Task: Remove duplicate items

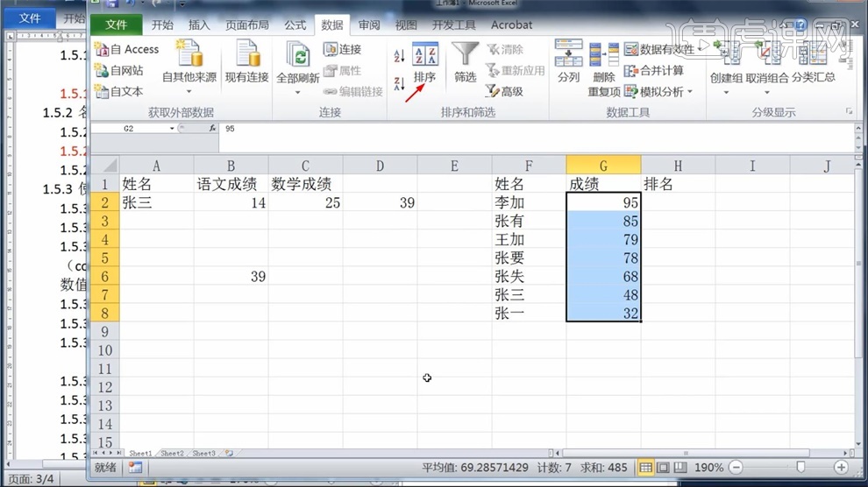Action: [x=603, y=69]
